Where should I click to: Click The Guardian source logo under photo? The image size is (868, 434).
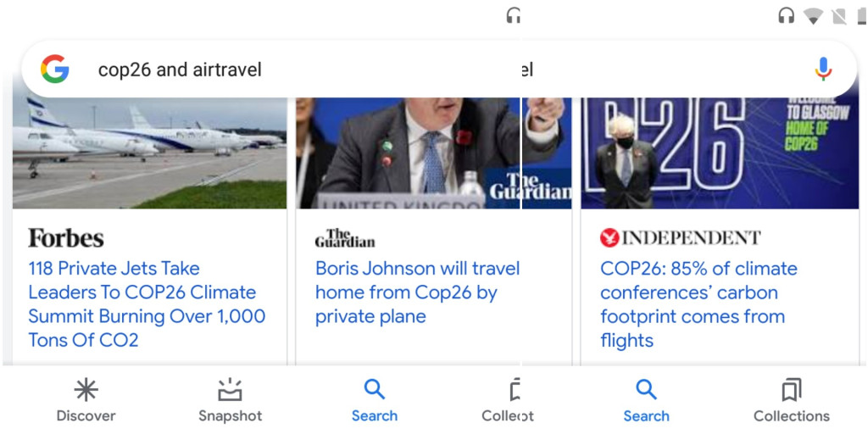click(345, 238)
